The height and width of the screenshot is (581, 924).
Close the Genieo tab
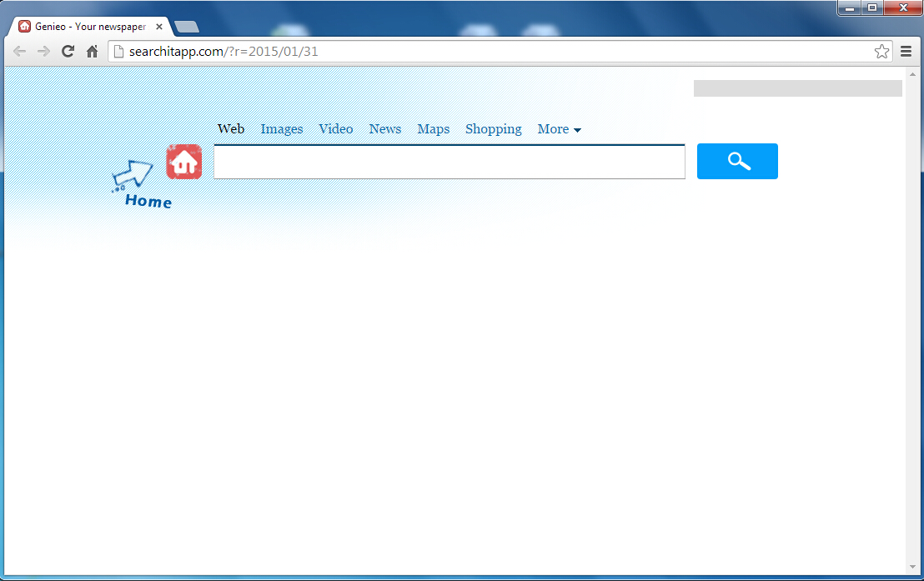click(x=159, y=27)
